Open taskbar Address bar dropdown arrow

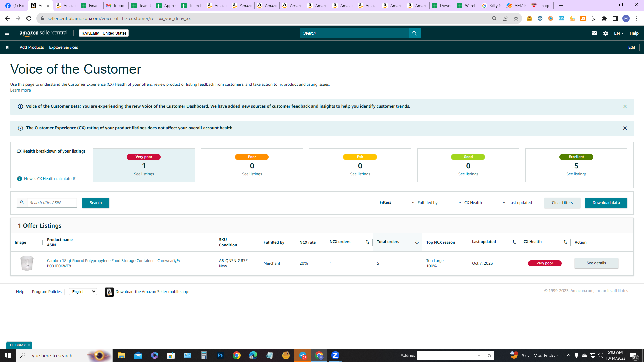tap(479, 356)
